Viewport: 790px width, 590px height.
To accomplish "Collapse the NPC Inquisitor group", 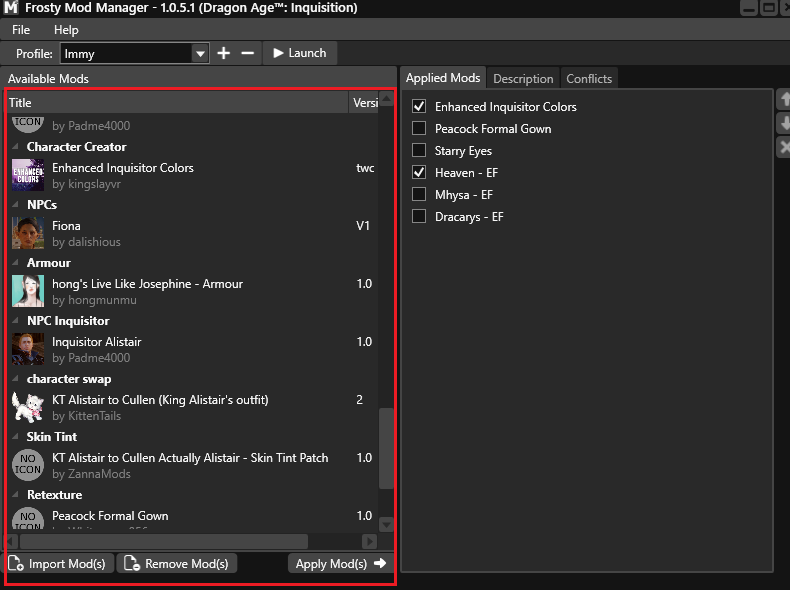I will [16, 320].
